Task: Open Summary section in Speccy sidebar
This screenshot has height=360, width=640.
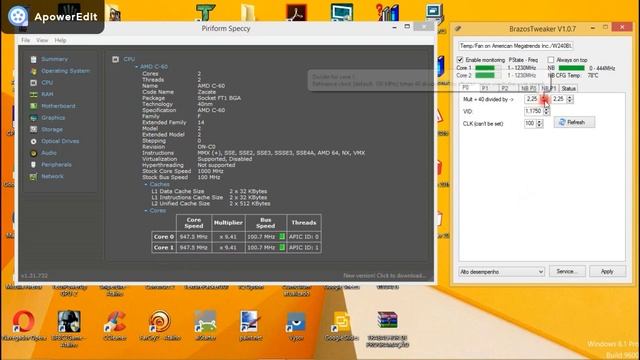Action: (54, 59)
